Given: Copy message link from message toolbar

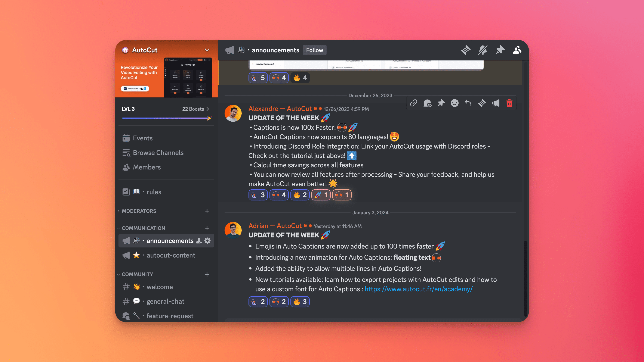Looking at the screenshot, I should click(x=413, y=103).
